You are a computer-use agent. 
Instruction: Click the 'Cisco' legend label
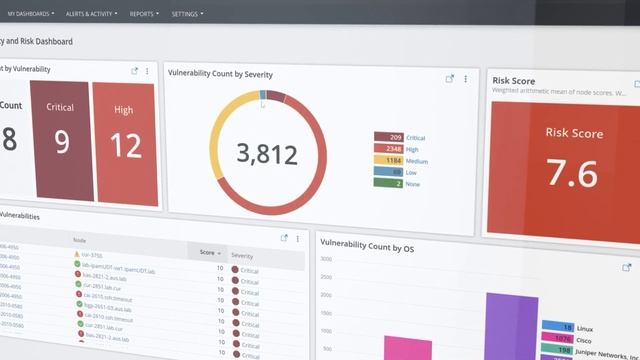584,340
